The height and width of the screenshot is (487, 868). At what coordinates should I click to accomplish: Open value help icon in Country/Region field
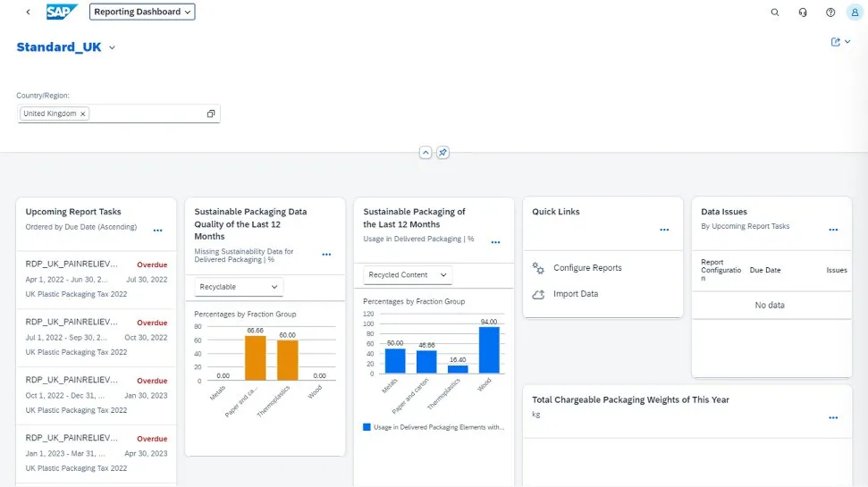click(x=211, y=113)
